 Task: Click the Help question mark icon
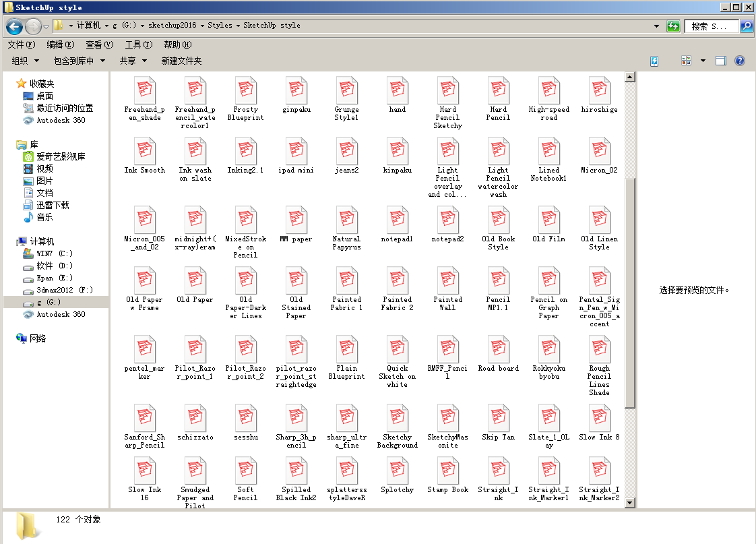739,61
